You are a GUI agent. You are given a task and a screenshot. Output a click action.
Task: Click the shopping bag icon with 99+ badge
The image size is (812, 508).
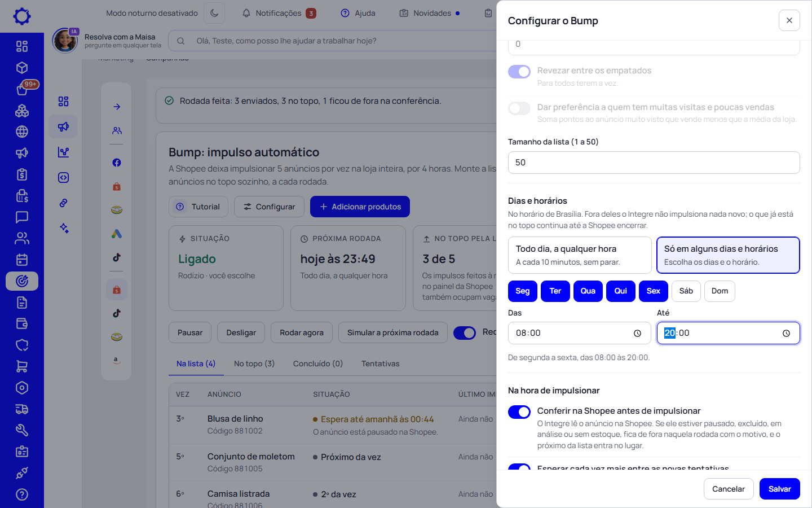(x=22, y=89)
